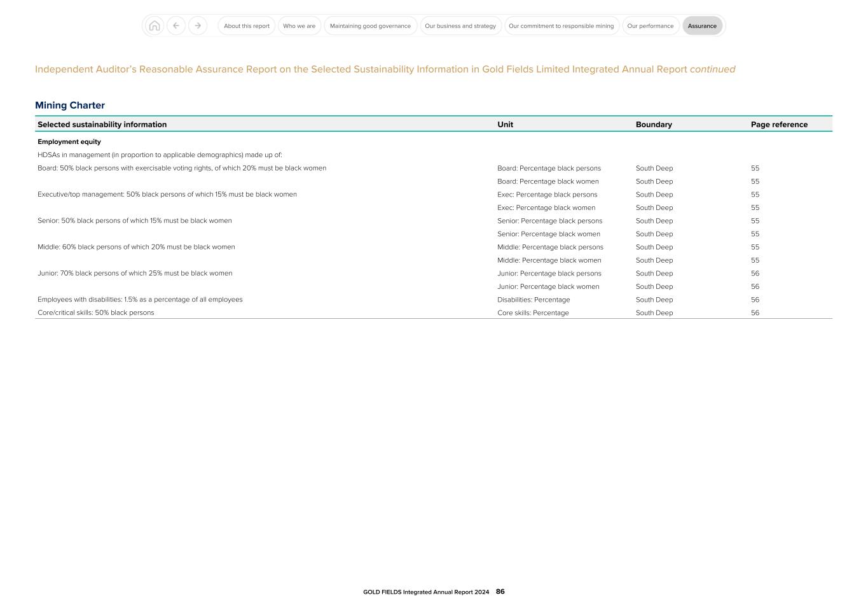Click page reference 56 for Core/critical skills
This screenshot has width=868, height=616.
point(755,312)
